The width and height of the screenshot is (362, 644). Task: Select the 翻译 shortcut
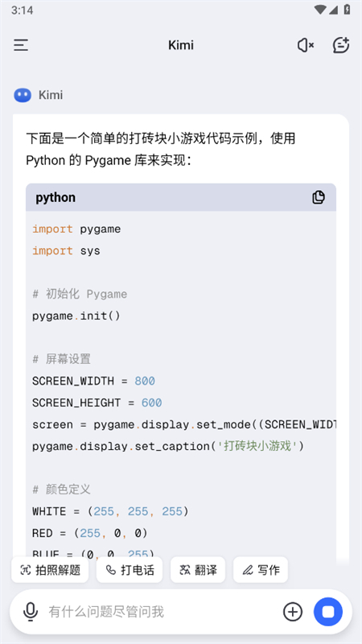point(198,570)
